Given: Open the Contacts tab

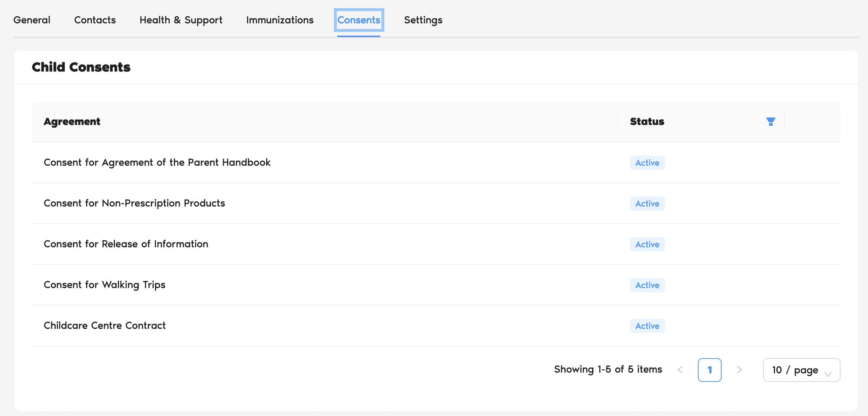Looking at the screenshot, I should click(95, 20).
